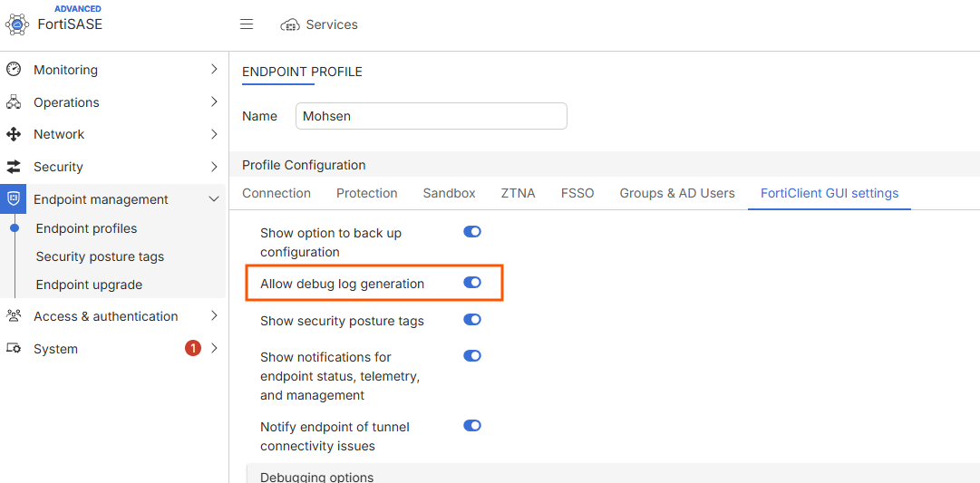980x483 pixels.
Task: Click the Allow debug log generation label
Action: [343, 284]
